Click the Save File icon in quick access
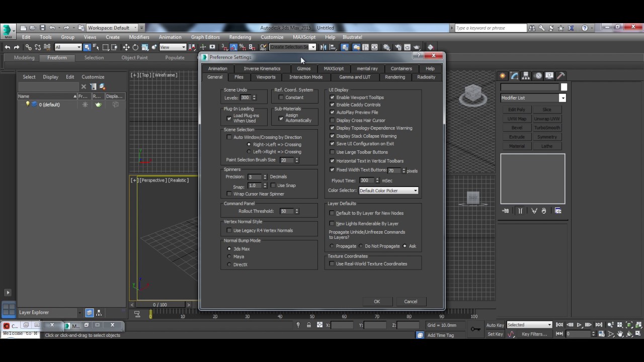Image resolution: width=644 pixels, height=362 pixels. pyautogui.click(x=42, y=28)
